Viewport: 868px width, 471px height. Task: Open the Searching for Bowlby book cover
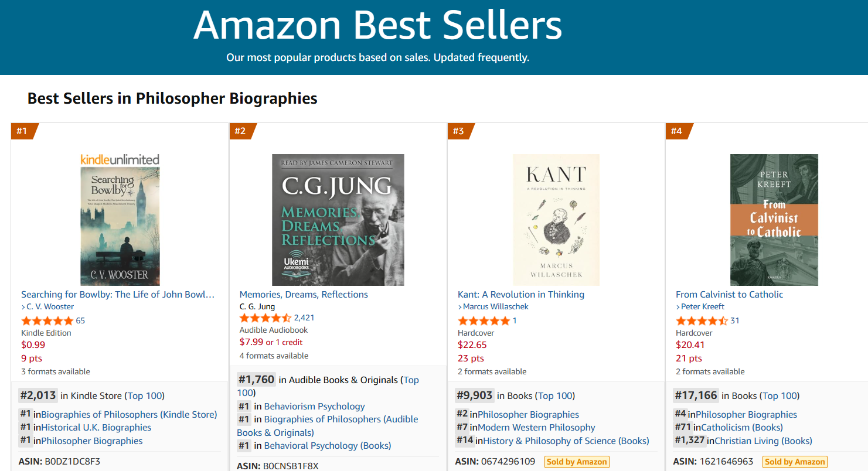120,226
